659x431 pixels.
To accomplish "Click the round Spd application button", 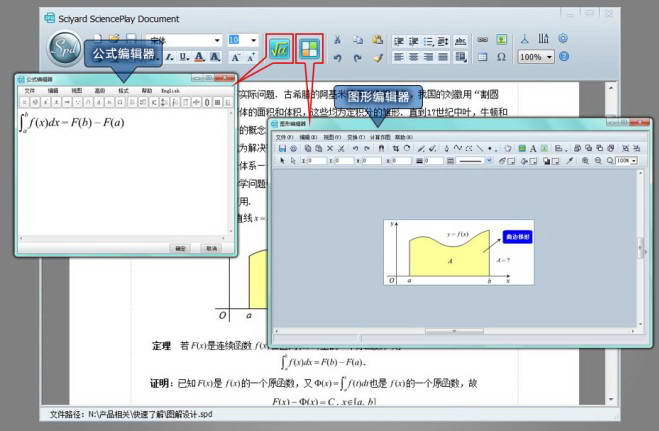I will tap(64, 49).
